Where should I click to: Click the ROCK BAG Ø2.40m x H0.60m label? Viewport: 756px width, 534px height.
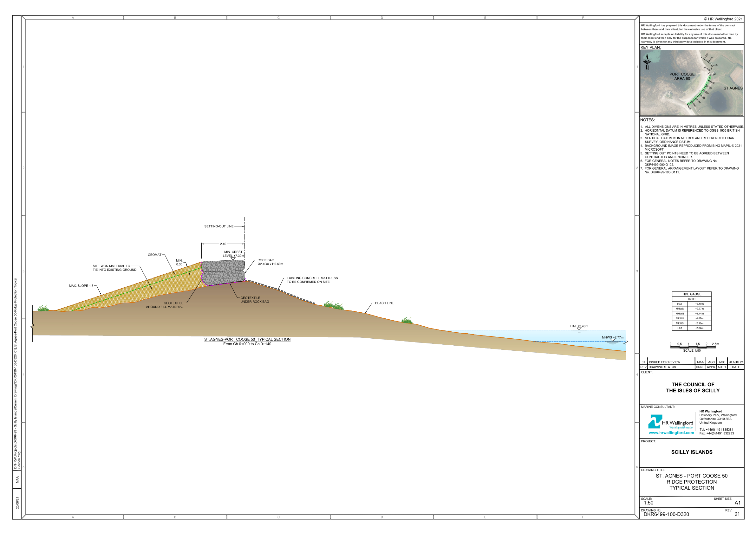pyautogui.click(x=270, y=262)
